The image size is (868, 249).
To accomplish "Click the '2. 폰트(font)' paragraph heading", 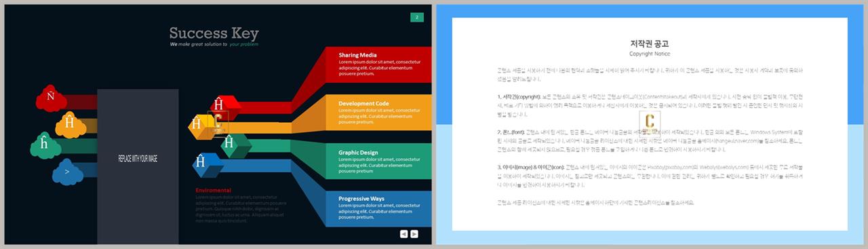I will pyautogui.click(x=511, y=132).
